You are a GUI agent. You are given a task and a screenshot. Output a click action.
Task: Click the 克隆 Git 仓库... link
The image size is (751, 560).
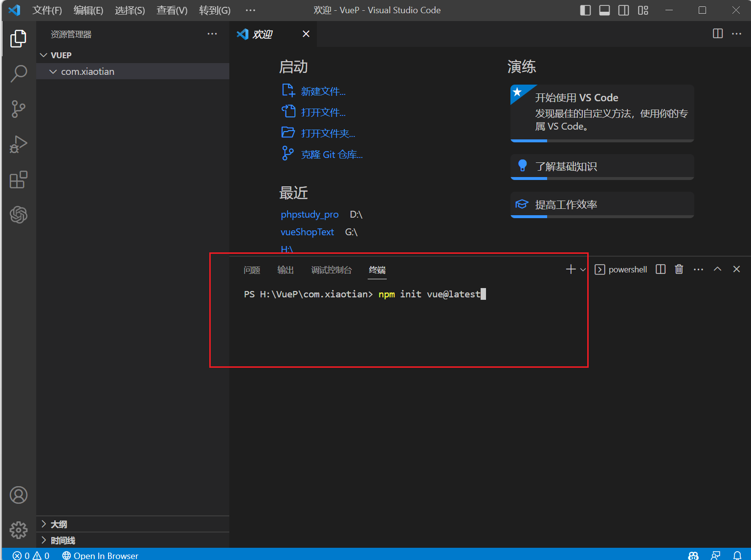tap(332, 155)
